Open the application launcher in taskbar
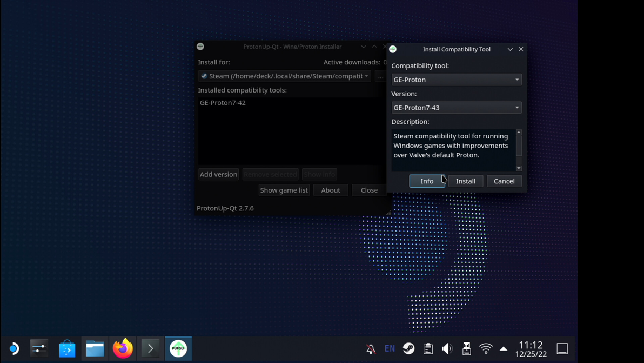Viewport: 644px width, 363px height. coord(14,348)
